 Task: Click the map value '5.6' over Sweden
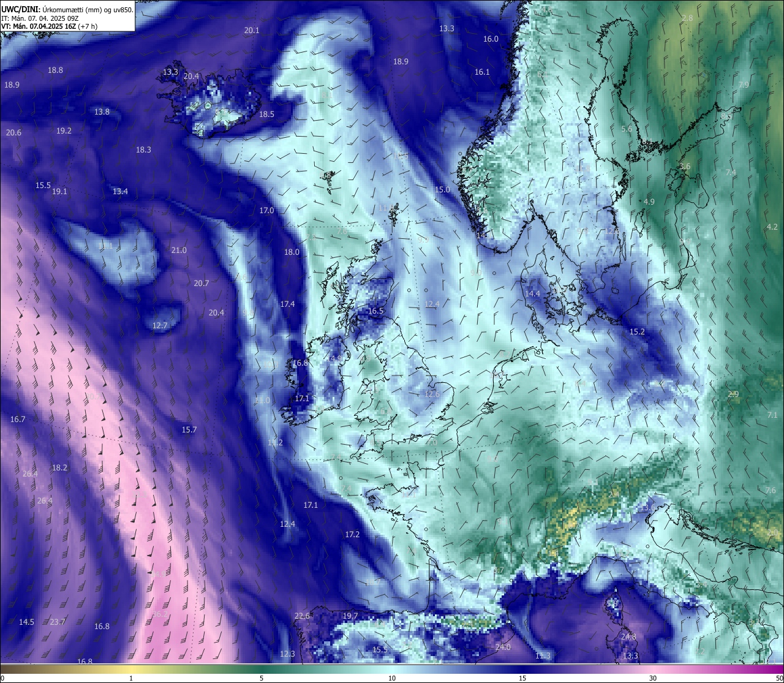(x=627, y=129)
